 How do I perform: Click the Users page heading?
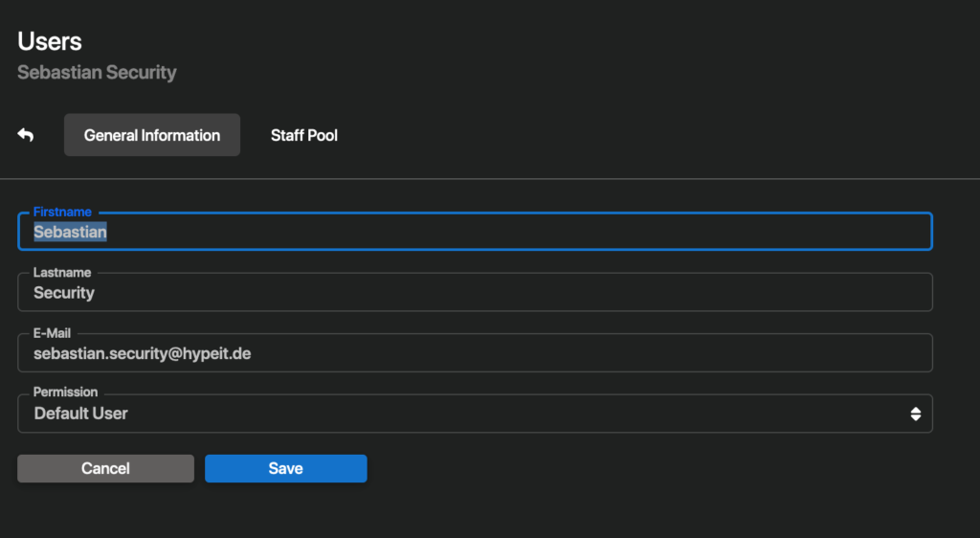(50, 41)
